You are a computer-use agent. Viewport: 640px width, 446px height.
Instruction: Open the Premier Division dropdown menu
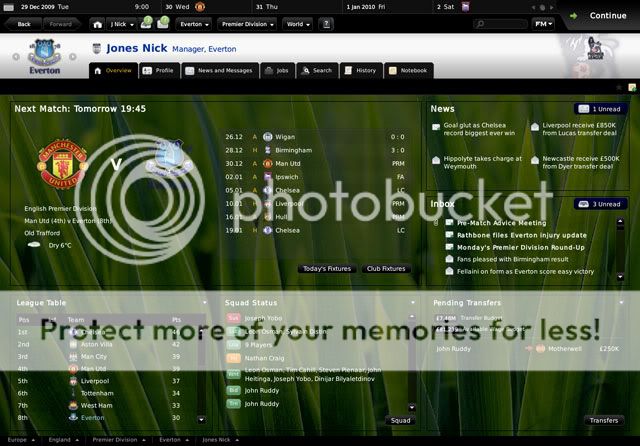coord(247,22)
